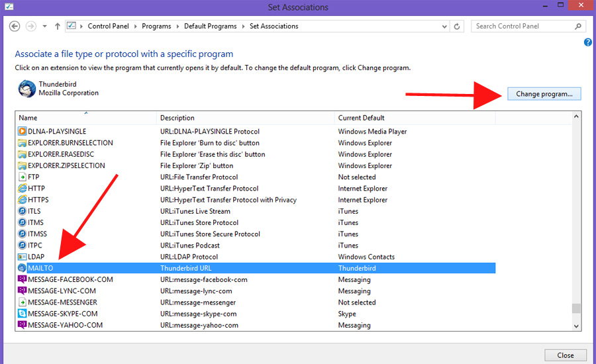This screenshot has height=364, width=596.
Task: Select the DLNA-PLAYSINGLE row
Action: tap(256, 132)
